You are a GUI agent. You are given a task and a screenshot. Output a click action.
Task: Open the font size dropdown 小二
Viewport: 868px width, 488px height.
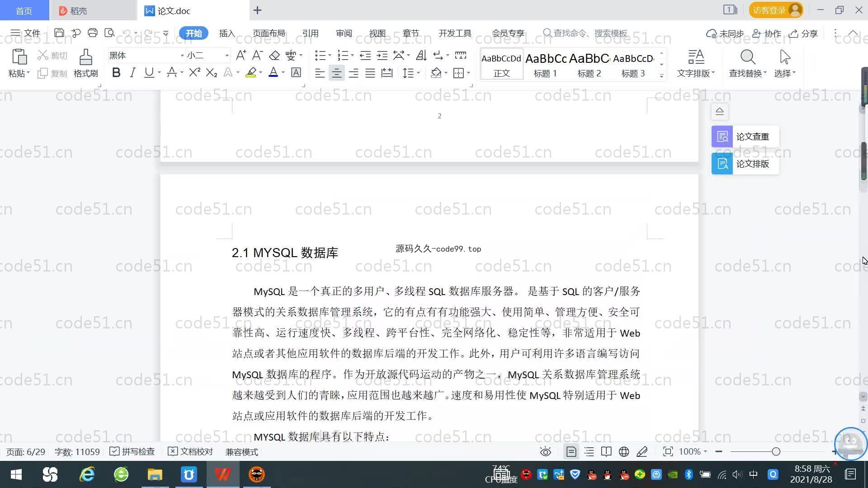click(x=227, y=56)
